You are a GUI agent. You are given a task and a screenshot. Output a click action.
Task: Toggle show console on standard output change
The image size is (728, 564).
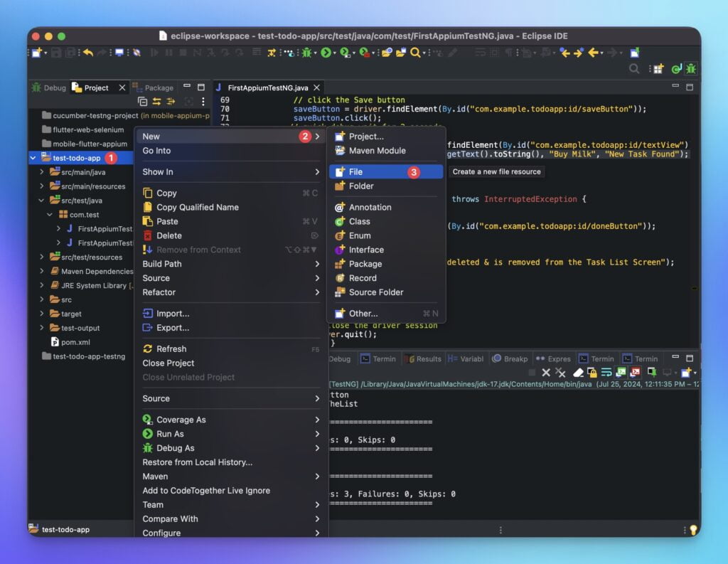pos(621,372)
